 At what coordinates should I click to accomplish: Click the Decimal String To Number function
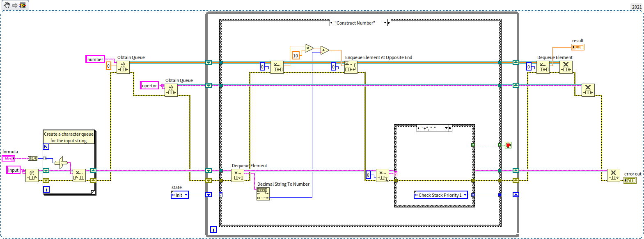263,194
